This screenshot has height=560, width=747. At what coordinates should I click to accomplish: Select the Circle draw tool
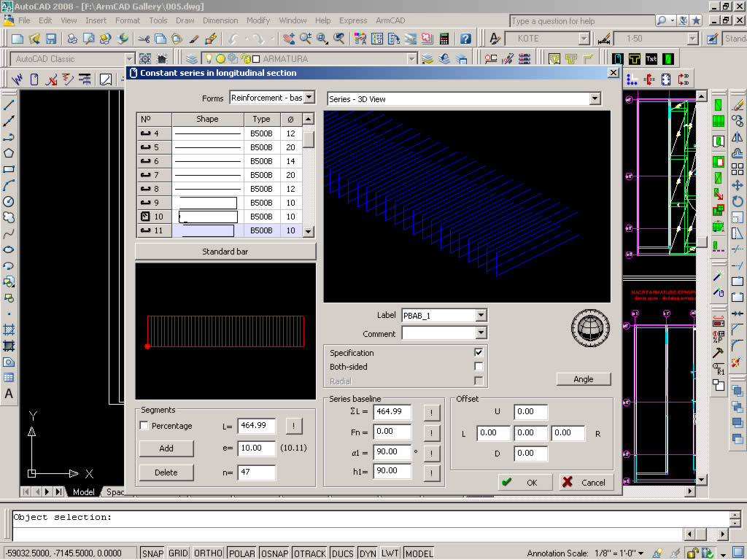point(9,201)
